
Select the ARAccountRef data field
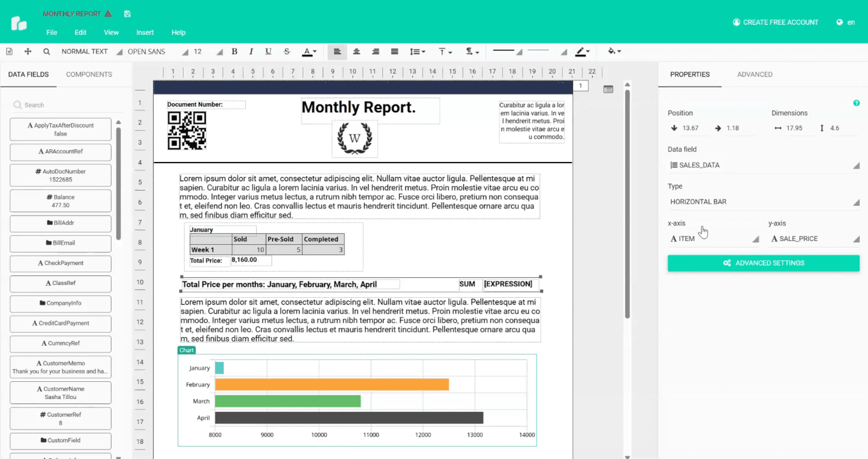tap(61, 152)
